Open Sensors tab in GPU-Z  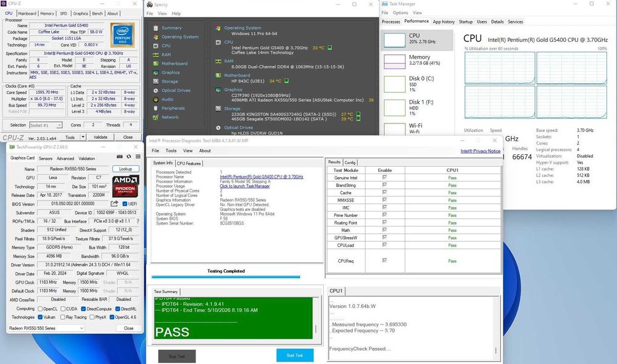tap(46, 158)
